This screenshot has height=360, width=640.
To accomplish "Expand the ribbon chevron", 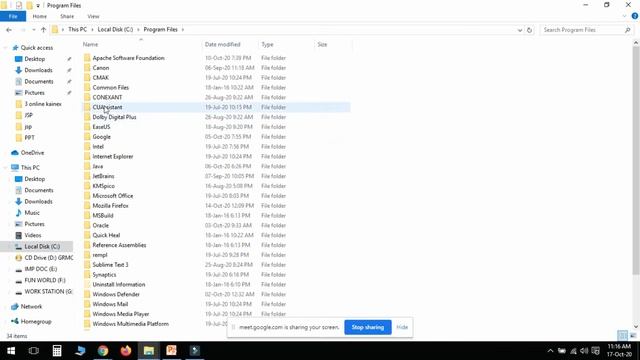I will pos(624,16).
